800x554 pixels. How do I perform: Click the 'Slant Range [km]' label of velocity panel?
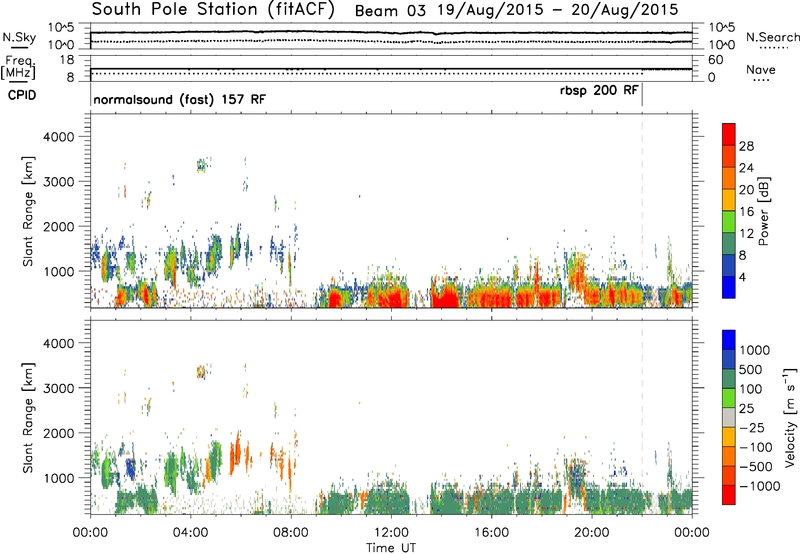click(x=28, y=417)
